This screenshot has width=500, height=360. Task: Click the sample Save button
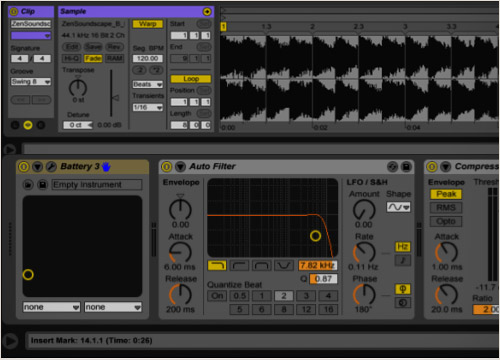click(93, 47)
